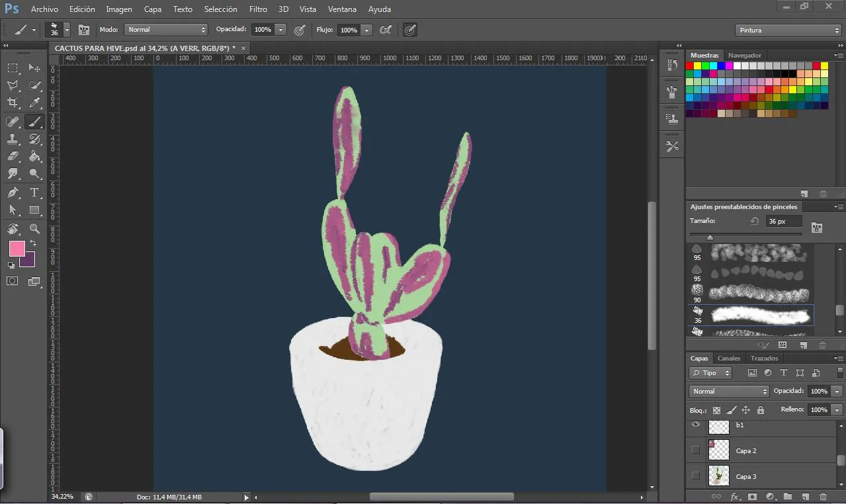Screen dimensions: 846x504
Task: Open the foreground pink color picker
Action: coord(17,249)
